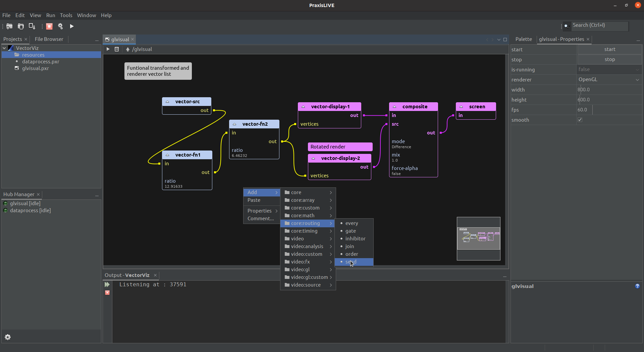Open the editor properties list icon
Image resolution: width=644 pixels, height=352 pixels.
coord(117,49)
